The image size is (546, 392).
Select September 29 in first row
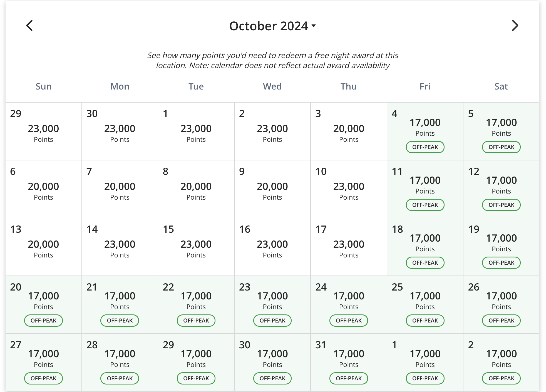(44, 131)
